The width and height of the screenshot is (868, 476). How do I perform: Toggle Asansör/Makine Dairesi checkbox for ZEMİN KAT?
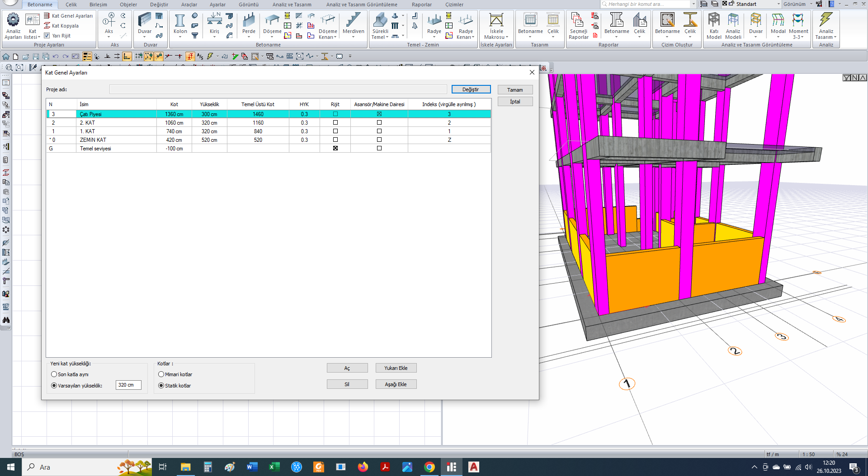(379, 140)
